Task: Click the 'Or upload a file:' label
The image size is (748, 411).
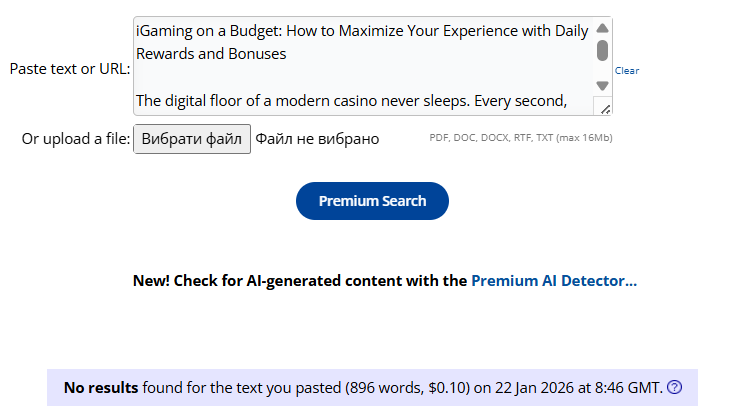Action: (76, 139)
